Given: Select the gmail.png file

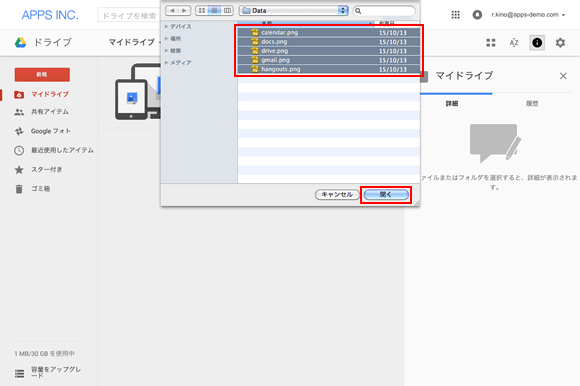Looking at the screenshot, I should tap(328, 60).
